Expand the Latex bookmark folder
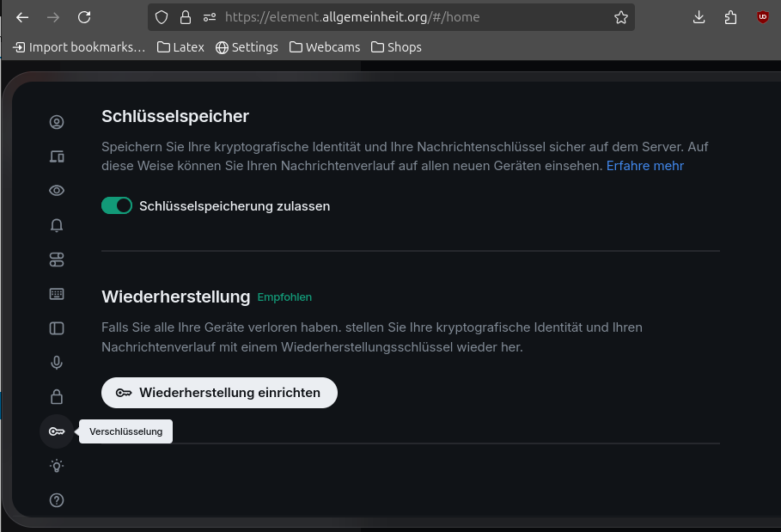Screen dimensions: 781x532 point(180,47)
